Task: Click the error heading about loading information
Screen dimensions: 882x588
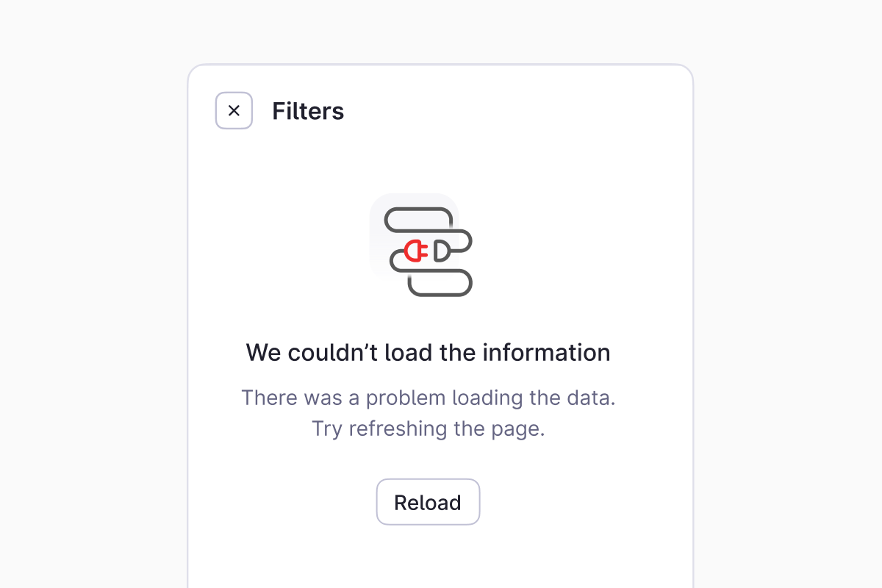Action: (x=428, y=353)
